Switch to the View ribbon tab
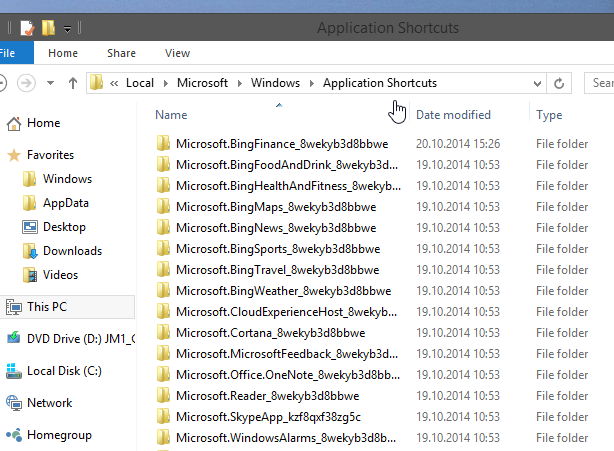 point(177,53)
